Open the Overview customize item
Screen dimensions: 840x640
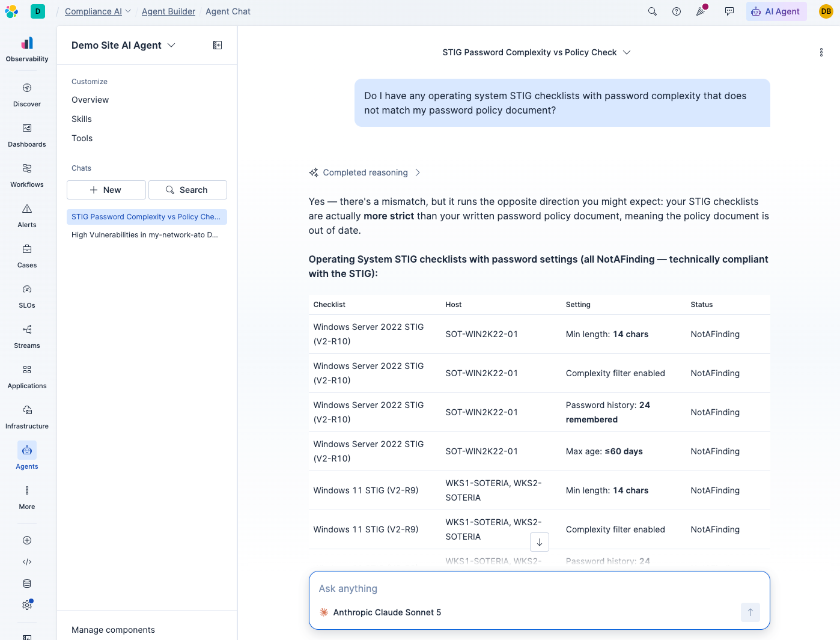[90, 100]
